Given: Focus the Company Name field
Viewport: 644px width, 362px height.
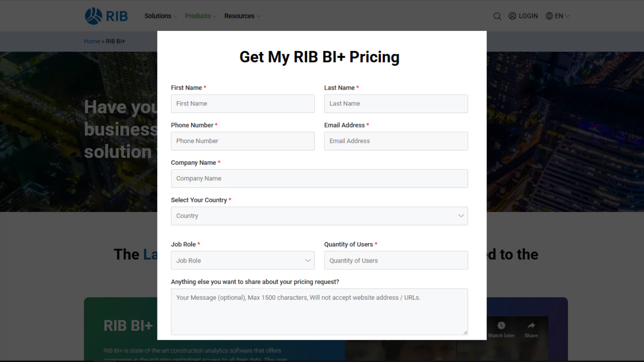Looking at the screenshot, I should tap(319, 179).
